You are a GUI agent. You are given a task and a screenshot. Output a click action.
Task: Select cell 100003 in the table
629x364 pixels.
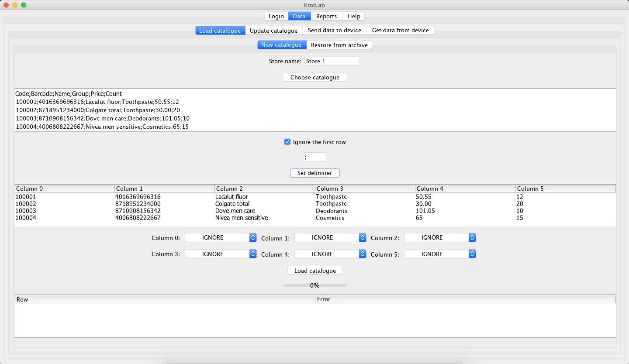pos(65,211)
